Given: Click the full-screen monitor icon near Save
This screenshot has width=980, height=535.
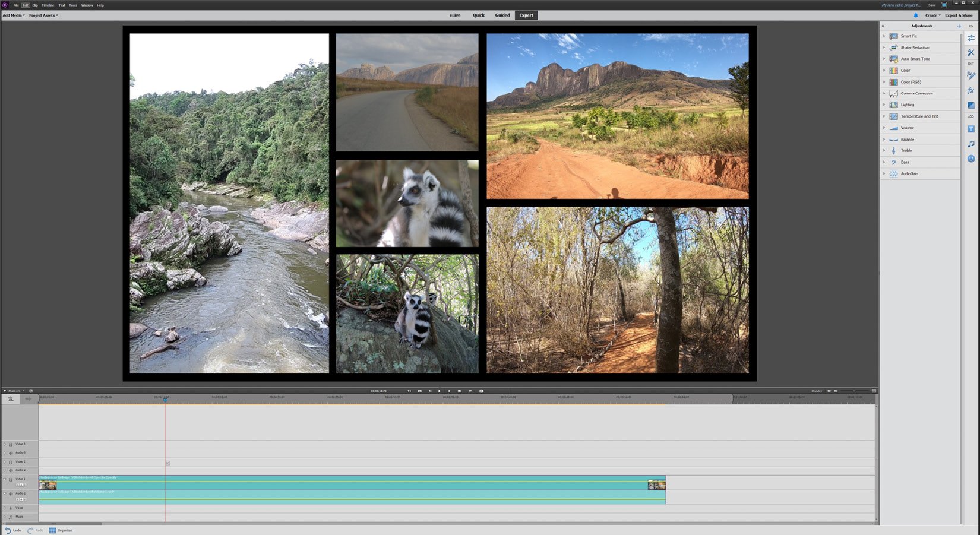Looking at the screenshot, I should pos(944,5).
